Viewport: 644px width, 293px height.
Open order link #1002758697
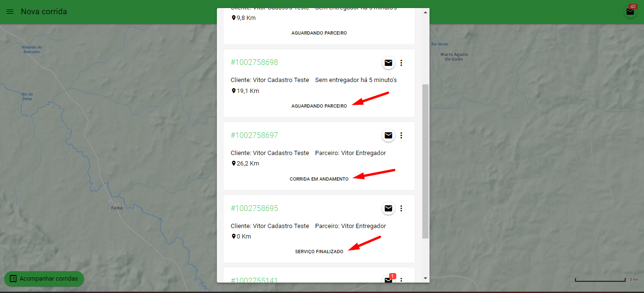[254, 136]
